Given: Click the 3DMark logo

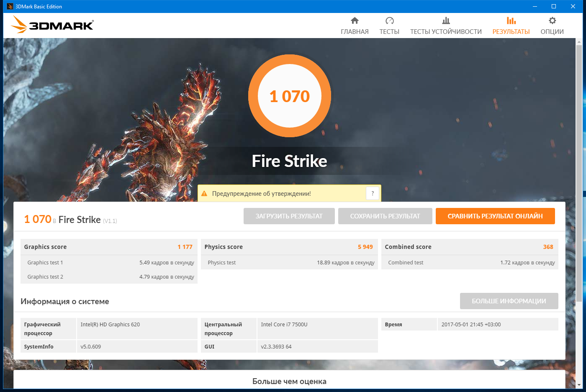Looking at the screenshot, I should pyautogui.click(x=52, y=25).
